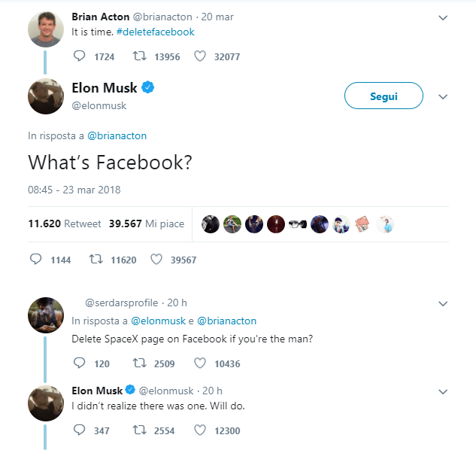This screenshot has width=476, height=450.
Task: Retweet Brian Acton's tweet
Action: (138, 56)
